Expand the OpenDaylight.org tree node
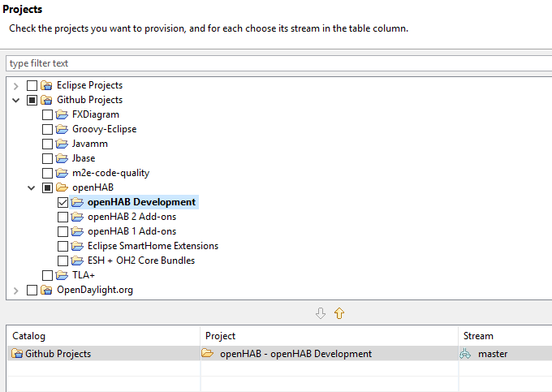Viewport: 552px width, 392px height. [16, 291]
